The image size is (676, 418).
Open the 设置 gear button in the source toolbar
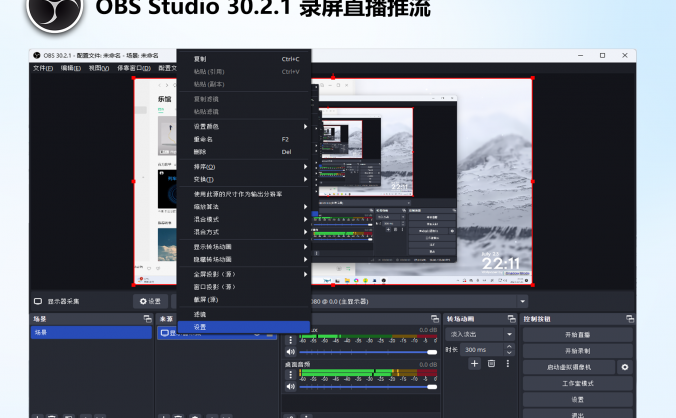point(150,301)
